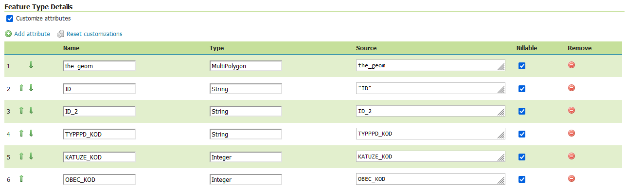
Task: Click move-up arrow for OBEC_KOD row
Action: pos(21,179)
